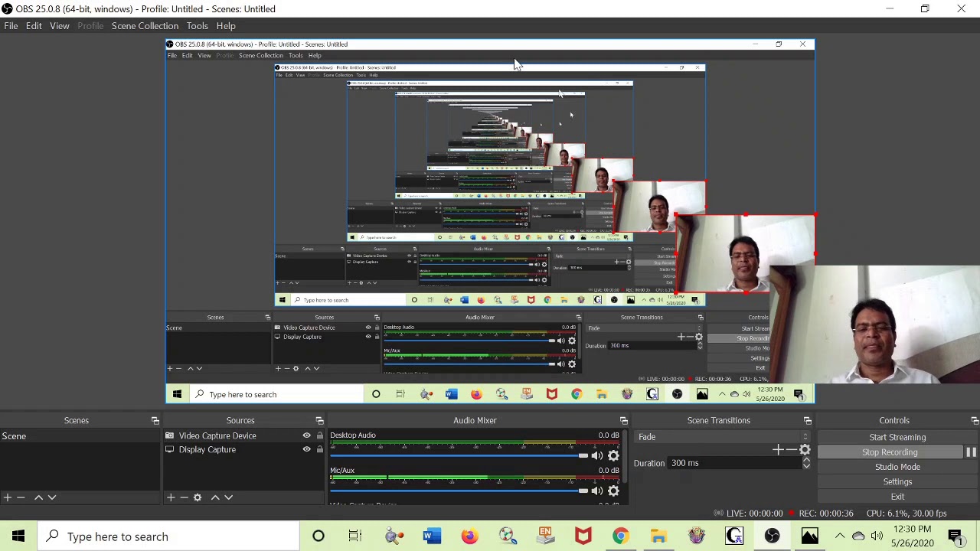This screenshot has height=551, width=980.
Task: Pop out the Sources dock
Action: coord(319,421)
